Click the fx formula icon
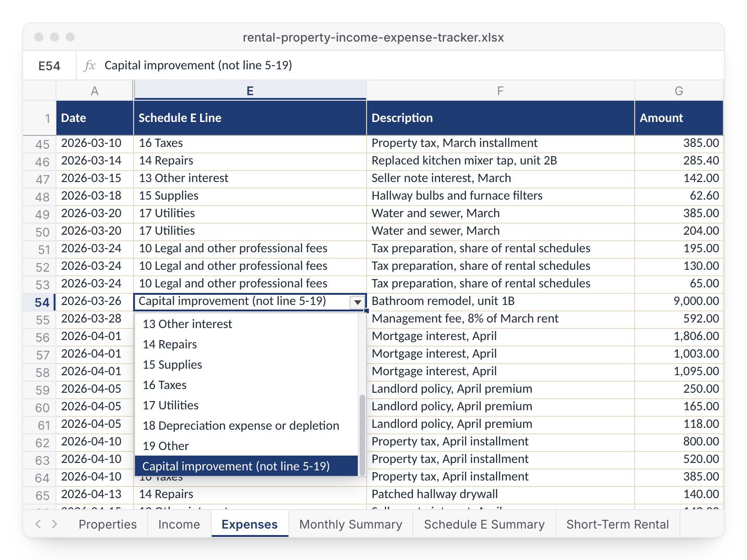The width and height of the screenshot is (747, 560). [89, 66]
